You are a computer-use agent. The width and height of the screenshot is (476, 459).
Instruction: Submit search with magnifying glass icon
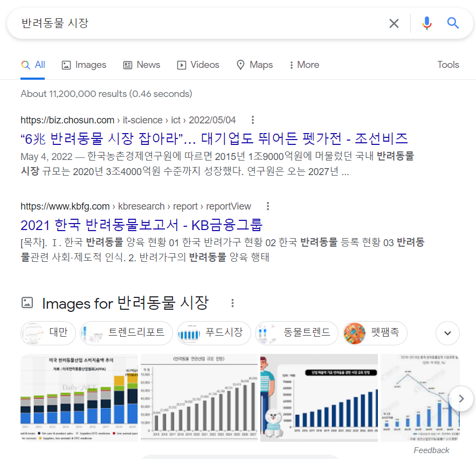453,23
